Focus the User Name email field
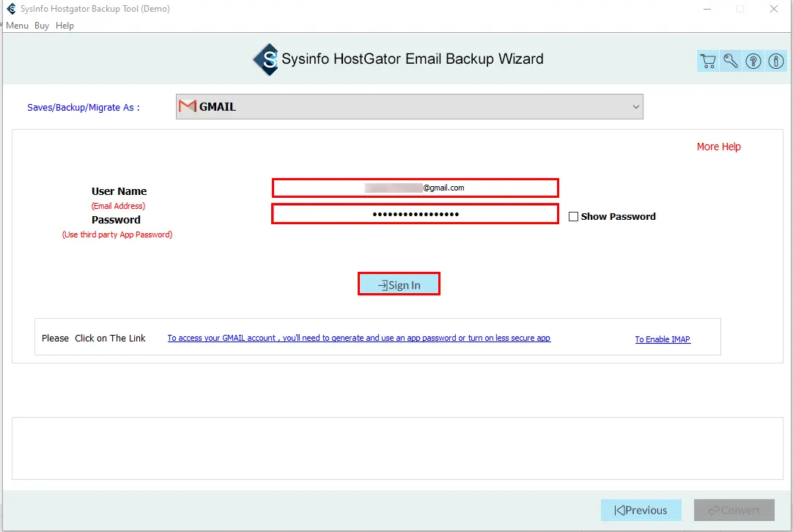793x532 pixels. (416, 188)
